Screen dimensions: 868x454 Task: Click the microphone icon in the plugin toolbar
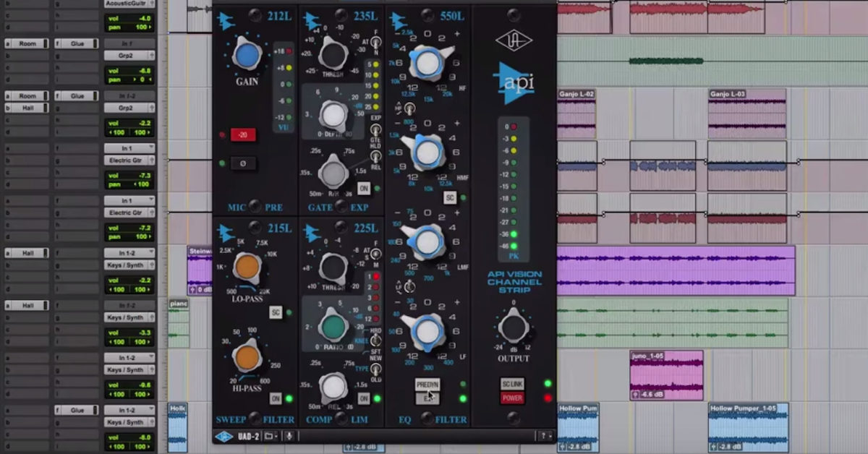click(289, 435)
